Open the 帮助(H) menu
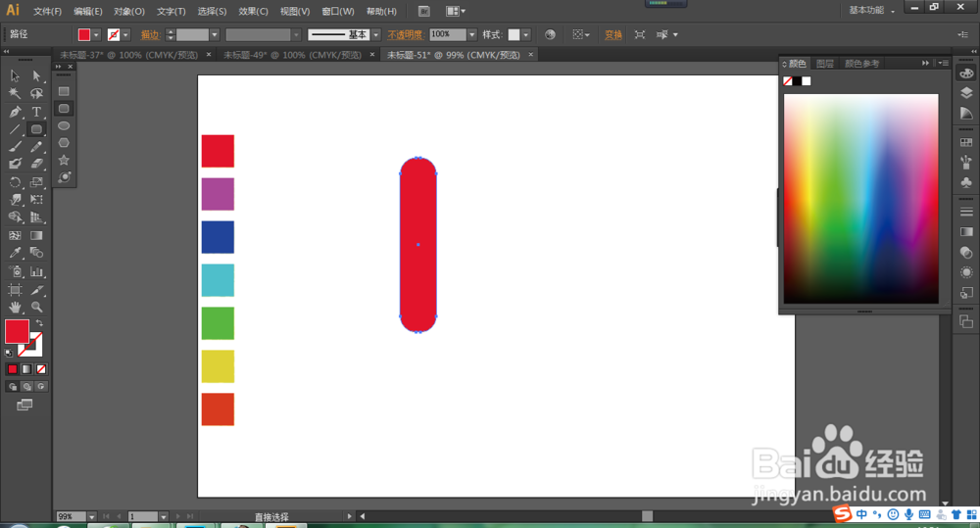This screenshot has height=528, width=980. (381, 11)
